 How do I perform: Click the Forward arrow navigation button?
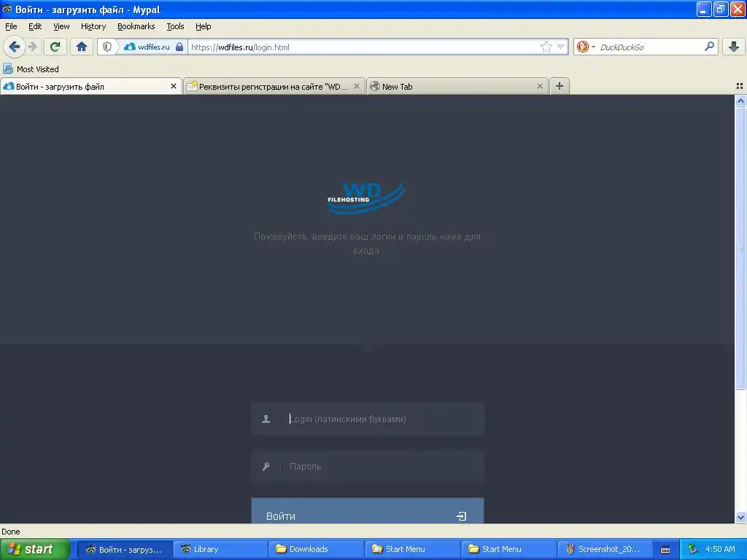click(32, 47)
